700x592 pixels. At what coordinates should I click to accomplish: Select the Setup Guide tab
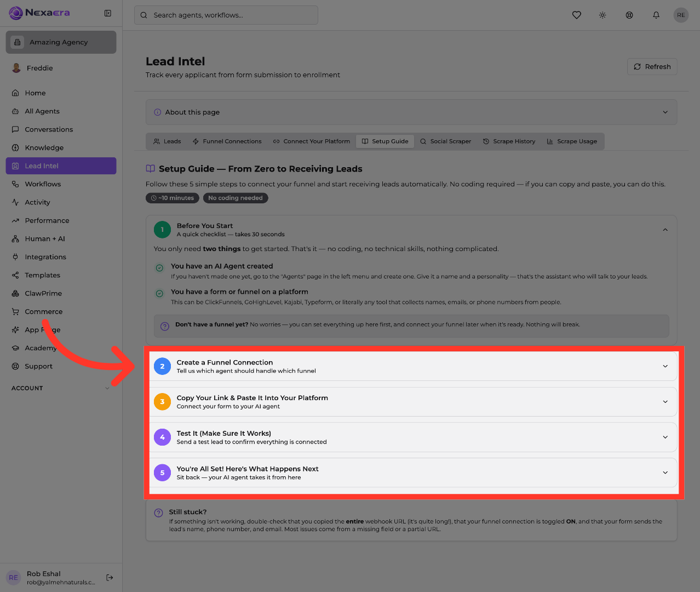[385, 141]
